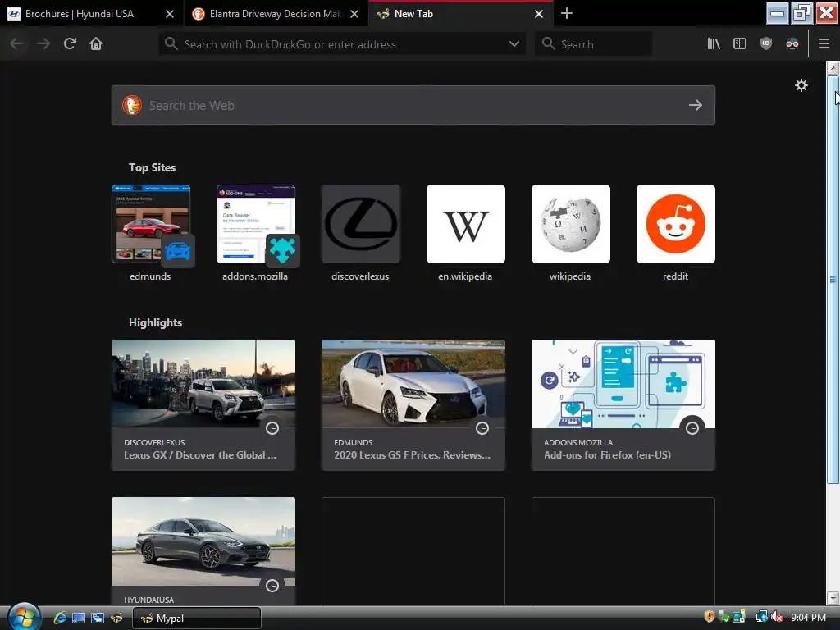Open the hamburger application menu
Viewport: 840px width, 630px height.
824,44
